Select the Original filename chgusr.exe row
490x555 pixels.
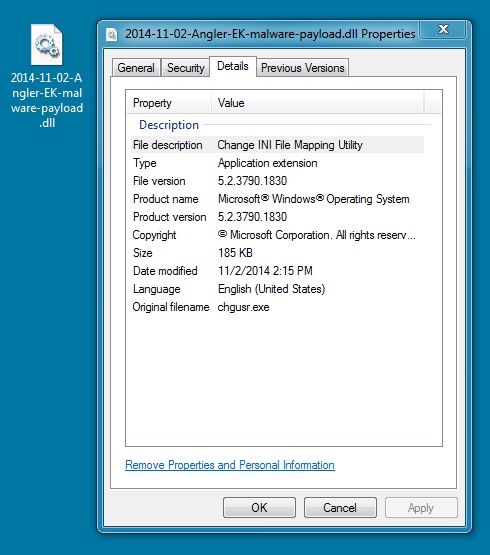point(277,307)
